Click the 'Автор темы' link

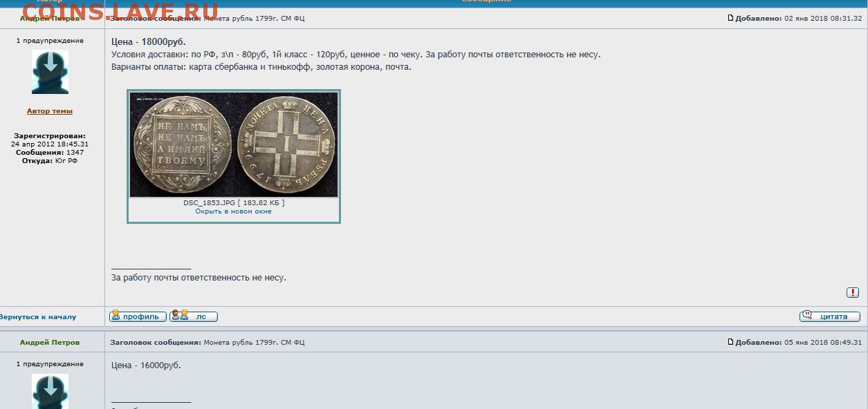point(50,111)
